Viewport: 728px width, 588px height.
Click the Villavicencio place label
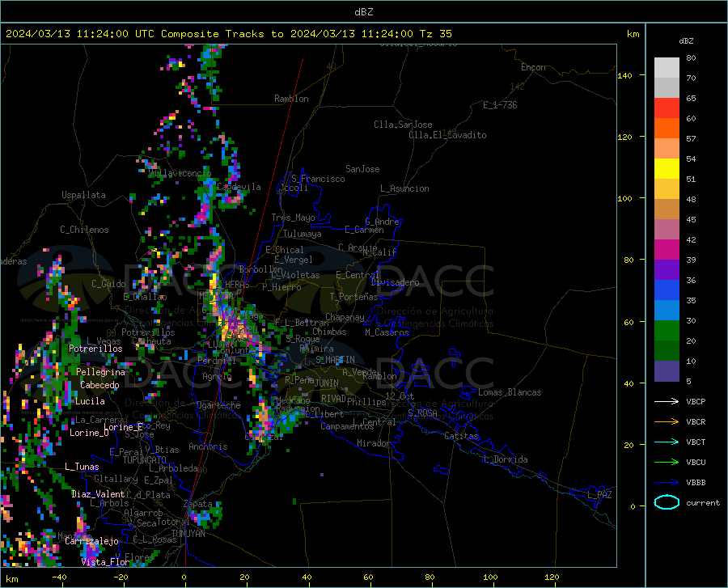pos(180,173)
